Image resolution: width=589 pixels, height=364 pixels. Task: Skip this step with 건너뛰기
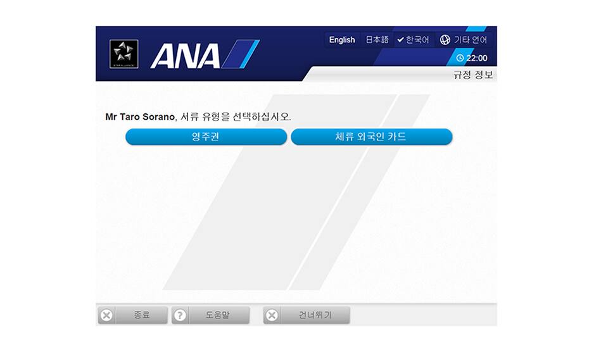315,315
